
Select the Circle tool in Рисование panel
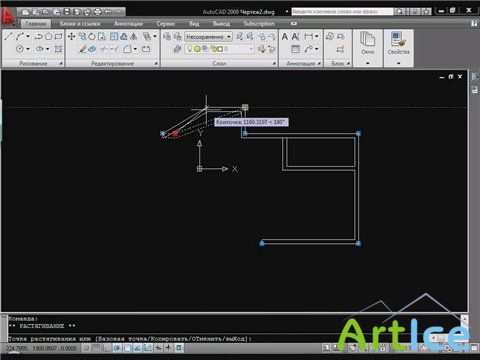click(20, 49)
